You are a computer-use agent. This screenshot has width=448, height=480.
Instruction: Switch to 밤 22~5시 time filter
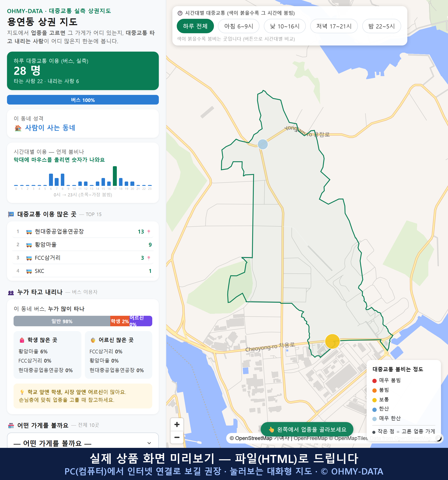[381, 26]
